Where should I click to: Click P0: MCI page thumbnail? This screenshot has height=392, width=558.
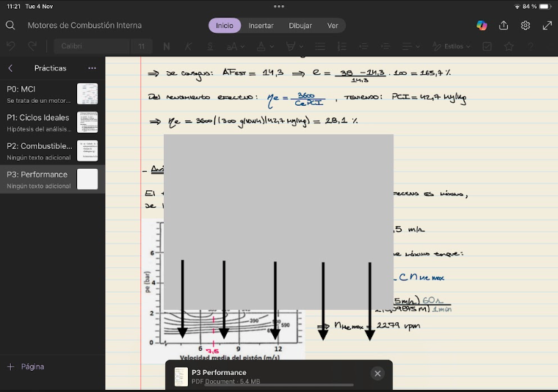(87, 94)
